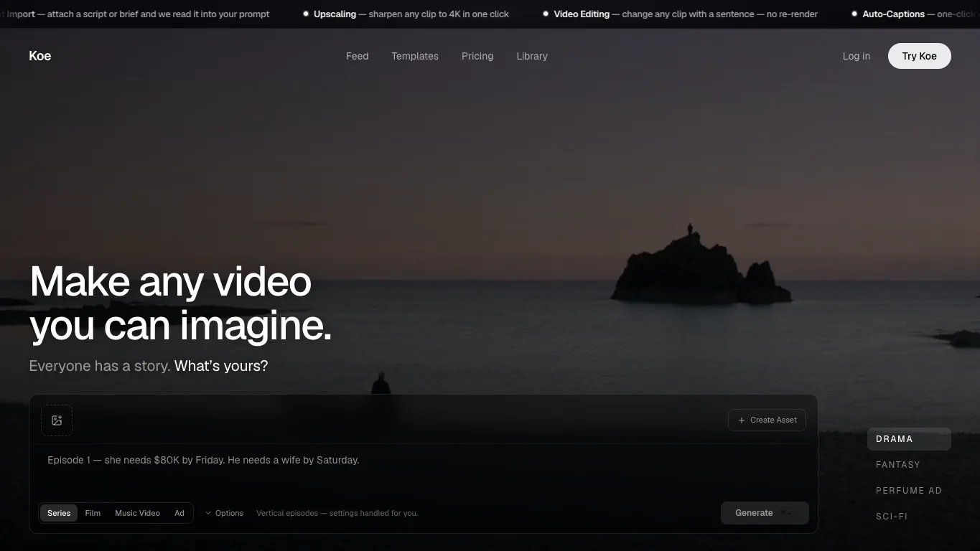
Task: Select the DRAMA genre example
Action: tap(909, 439)
